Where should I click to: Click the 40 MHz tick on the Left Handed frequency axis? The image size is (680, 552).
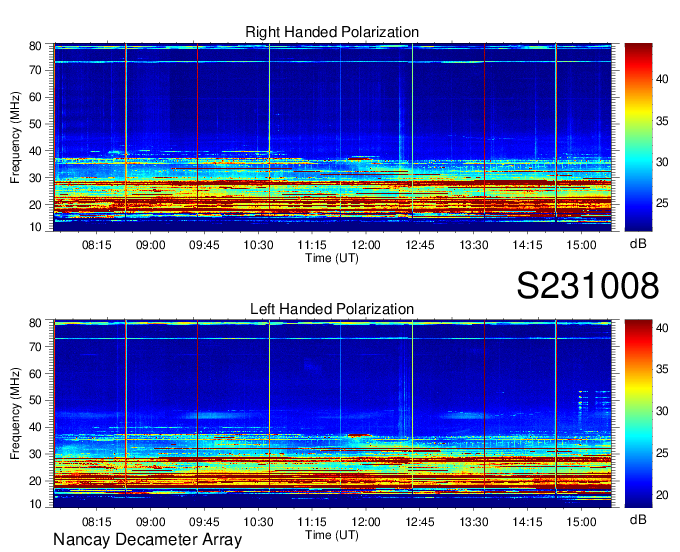tap(35, 427)
